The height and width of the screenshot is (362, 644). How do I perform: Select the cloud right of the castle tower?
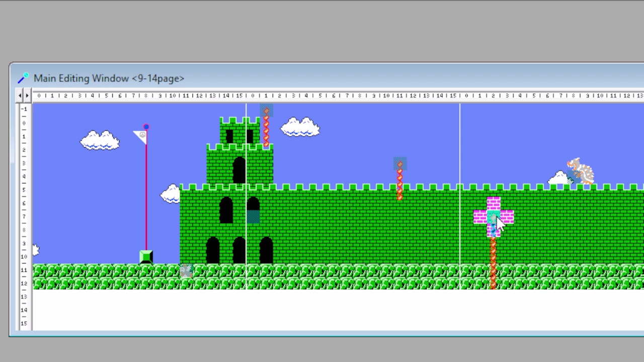click(x=300, y=127)
